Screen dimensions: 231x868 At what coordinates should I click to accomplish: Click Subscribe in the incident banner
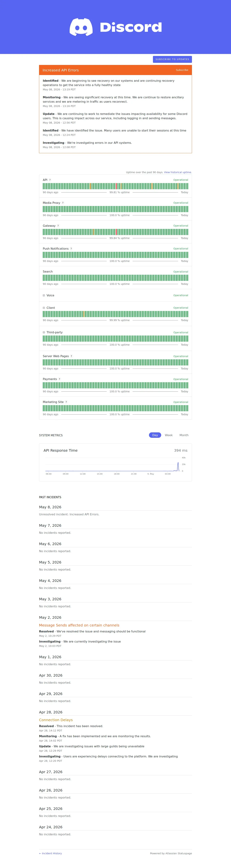tap(182, 70)
